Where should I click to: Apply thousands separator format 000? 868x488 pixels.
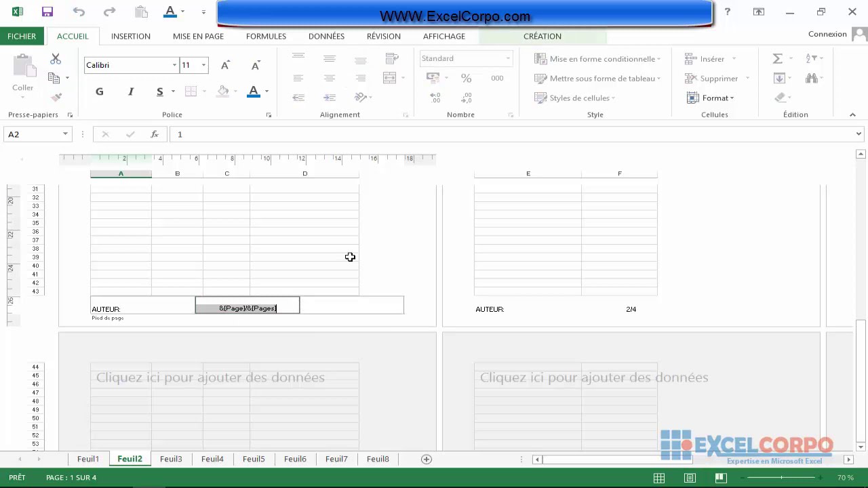click(497, 78)
